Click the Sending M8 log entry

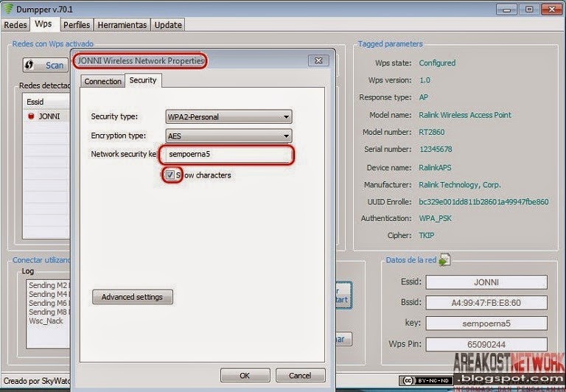click(x=49, y=312)
